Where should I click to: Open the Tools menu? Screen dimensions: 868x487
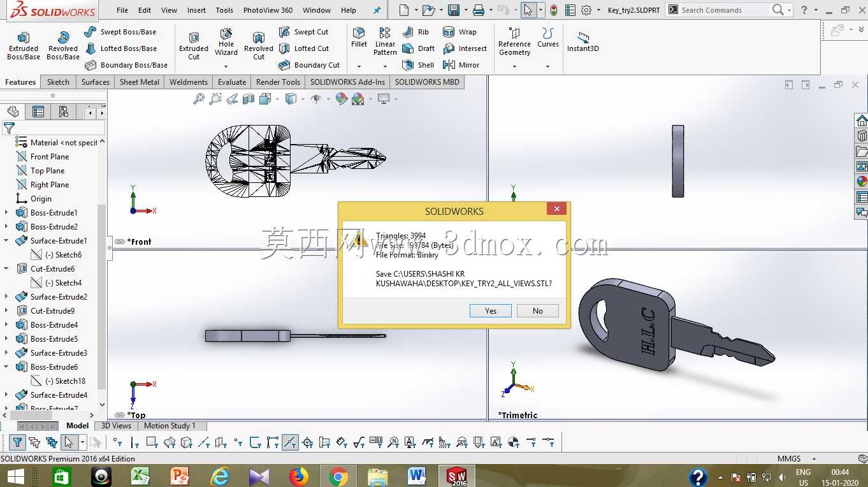pos(224,10)
